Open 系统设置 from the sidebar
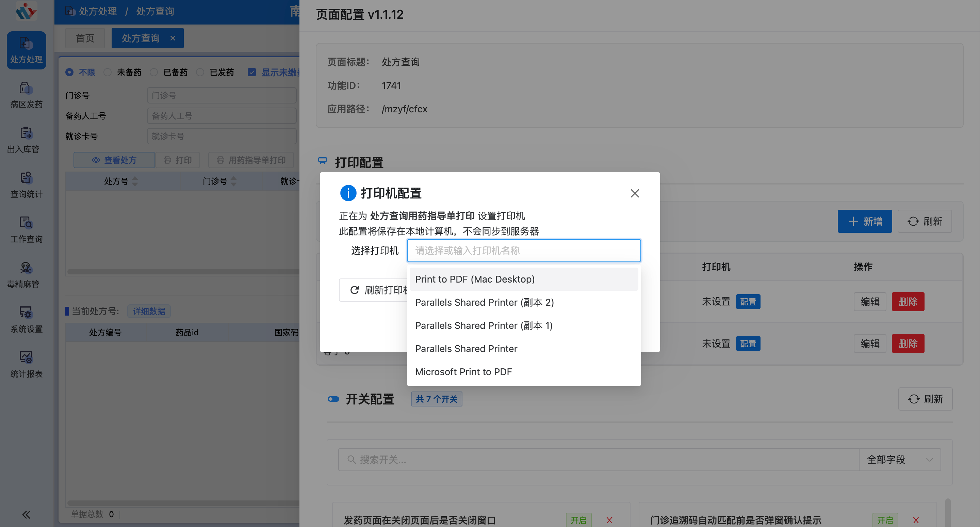Screen dimensions: 980x527 [26, 320]
